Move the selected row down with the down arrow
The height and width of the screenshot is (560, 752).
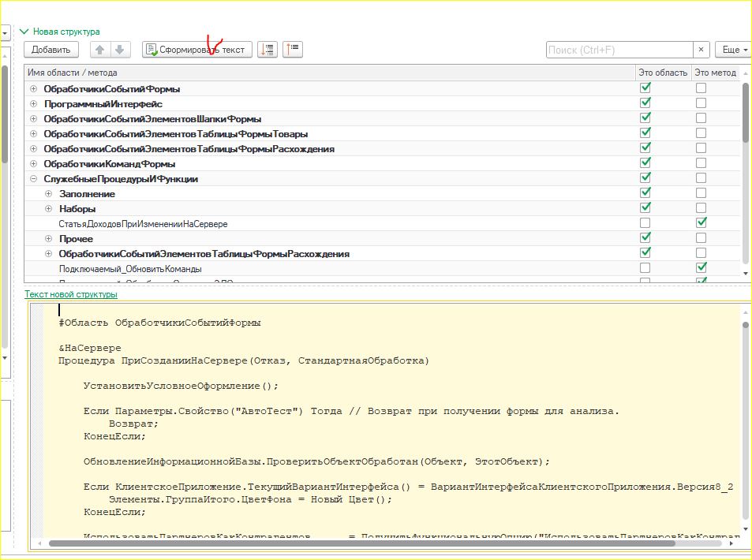pos(120,50)
